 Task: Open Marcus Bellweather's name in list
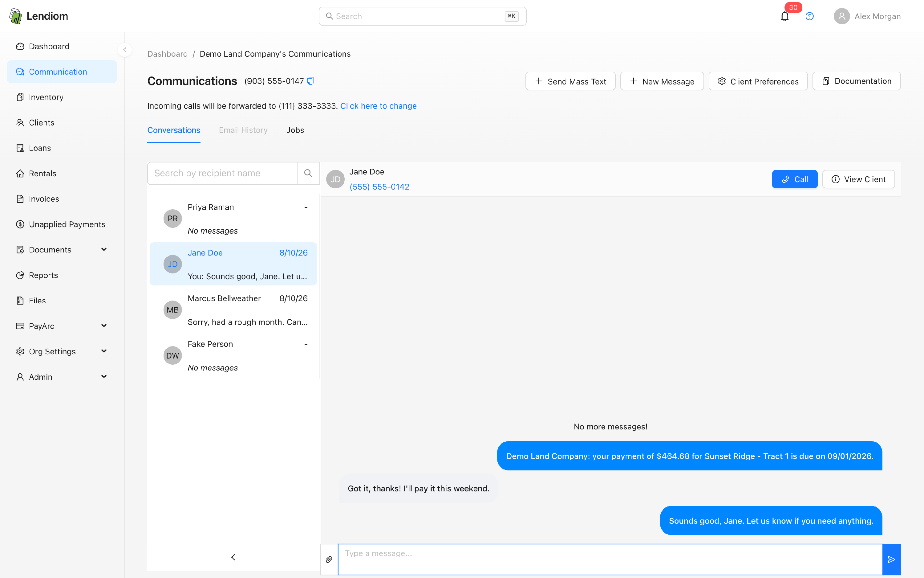[x=224, y=299]
